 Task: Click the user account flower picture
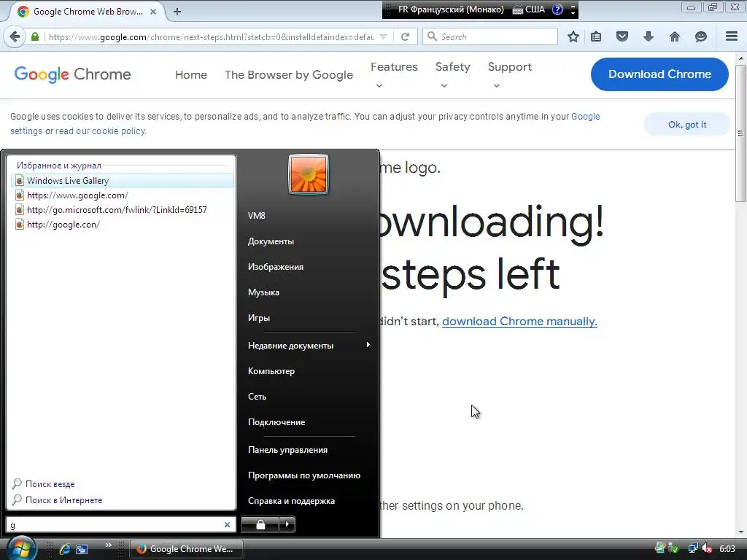point(309,174)
